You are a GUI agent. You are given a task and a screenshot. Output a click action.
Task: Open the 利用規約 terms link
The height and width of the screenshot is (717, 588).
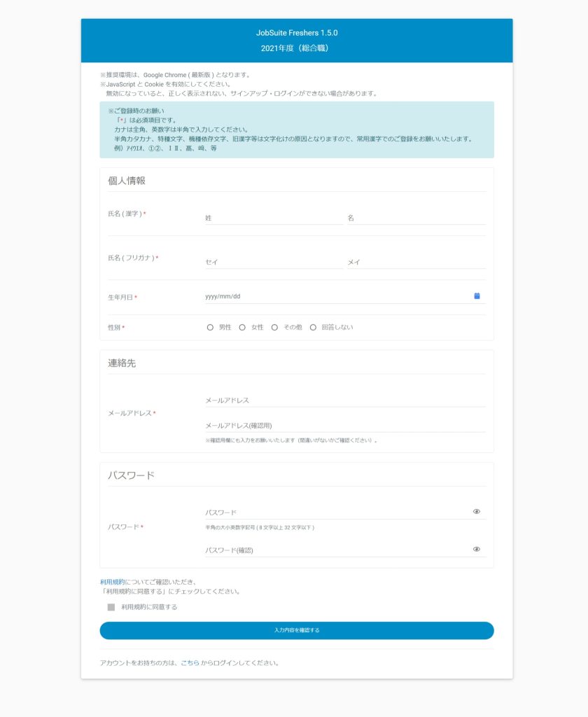click(112, 582)
